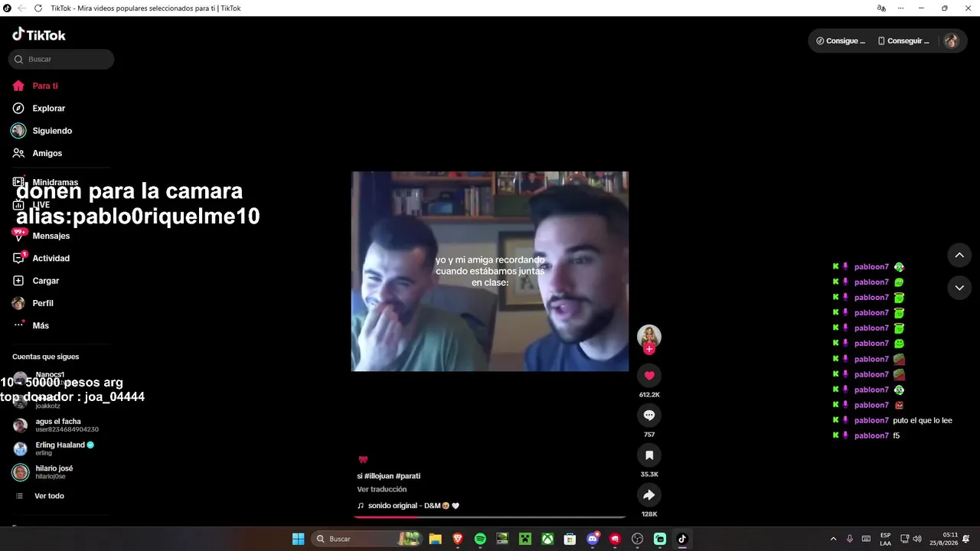
Task: Click the video player to pause
Action: tap(490, 272)
